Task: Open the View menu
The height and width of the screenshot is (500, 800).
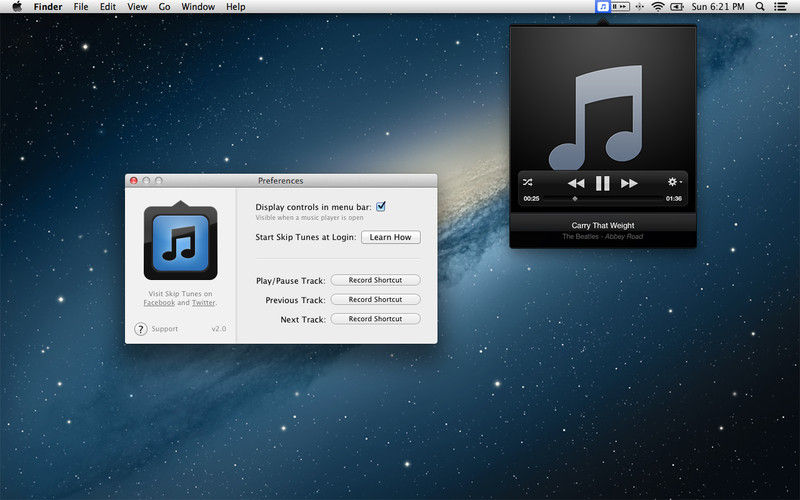Action: pyautogui.click(x=137, y=7)
